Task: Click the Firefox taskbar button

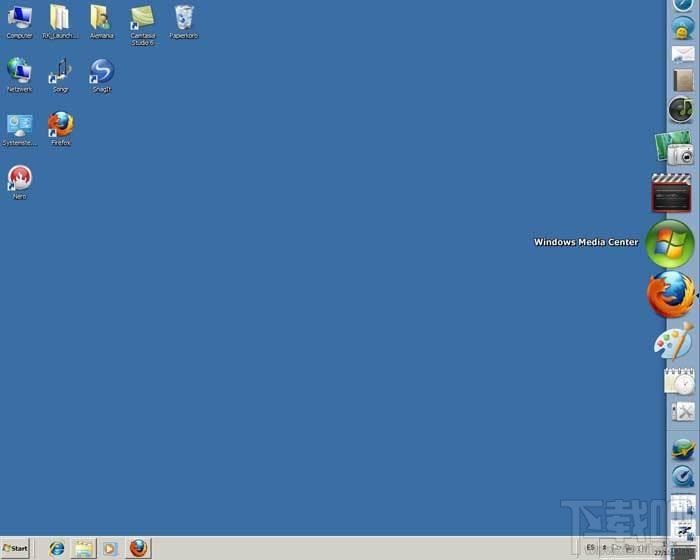Action: click(138, 548)
